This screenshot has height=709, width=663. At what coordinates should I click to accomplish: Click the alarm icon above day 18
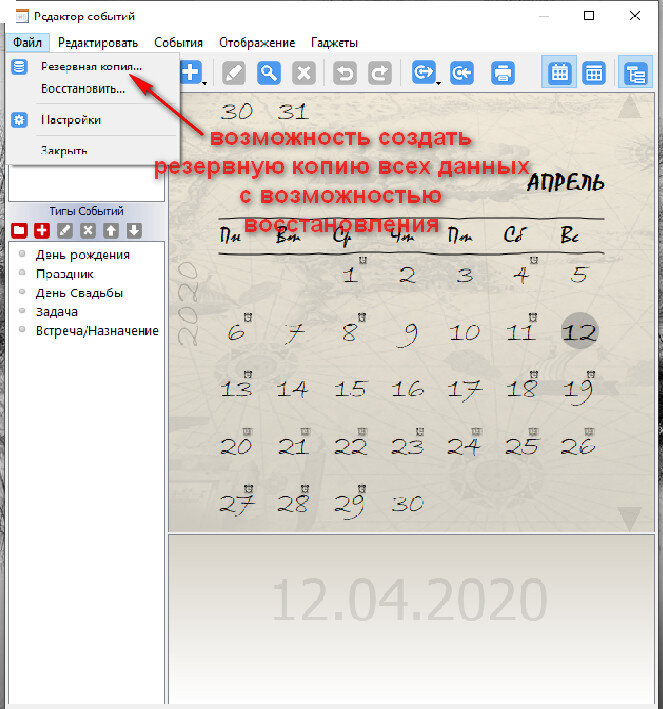click(x=534, y=374)
